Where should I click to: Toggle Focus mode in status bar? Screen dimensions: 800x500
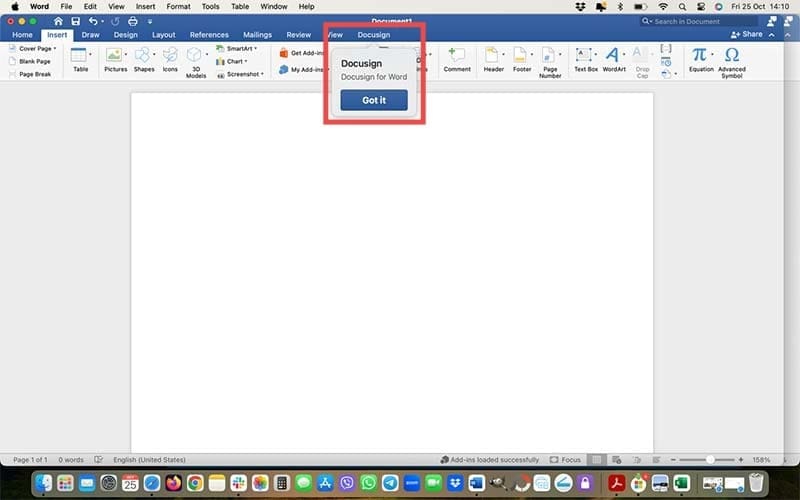565,460
